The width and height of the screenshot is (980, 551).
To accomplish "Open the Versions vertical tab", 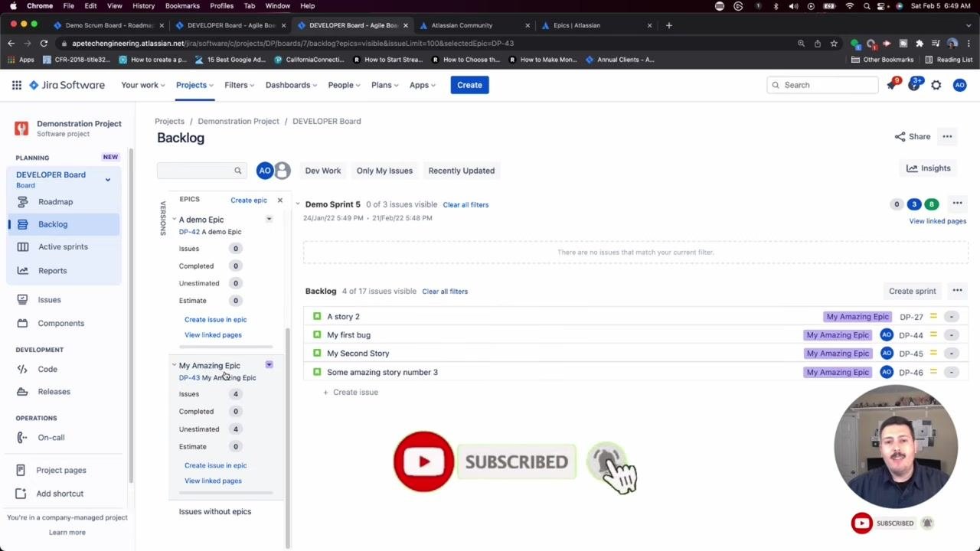I will coord(162,218).
